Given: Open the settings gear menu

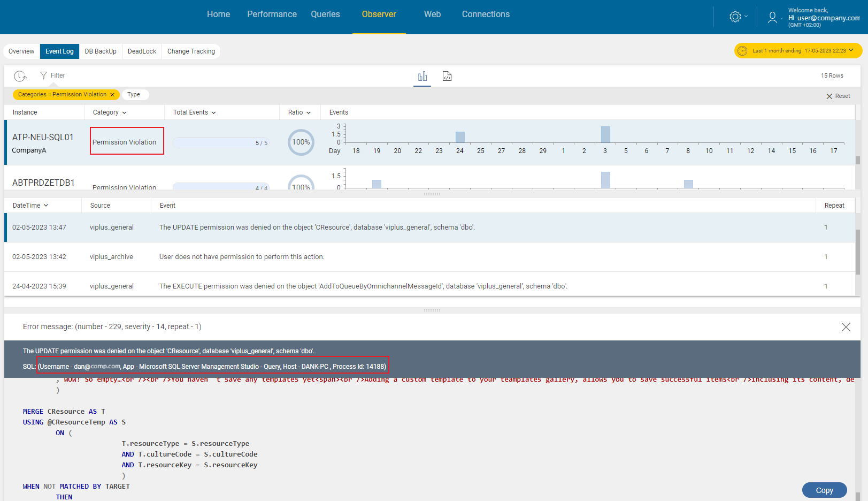Looking at the screenshot, I should (738, 17).
